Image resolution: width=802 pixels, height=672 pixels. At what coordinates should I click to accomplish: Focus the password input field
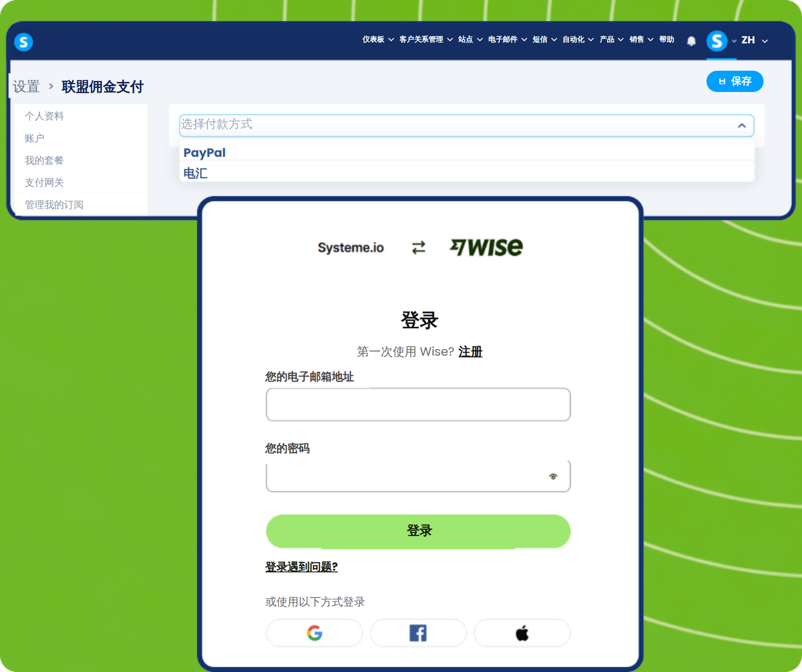[418, 476]
